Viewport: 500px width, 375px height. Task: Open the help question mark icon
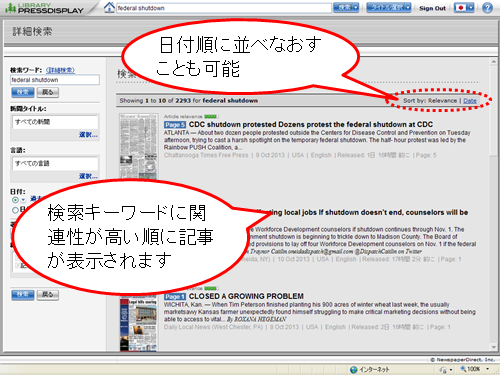pyautogui.click(x=487, y=8)
